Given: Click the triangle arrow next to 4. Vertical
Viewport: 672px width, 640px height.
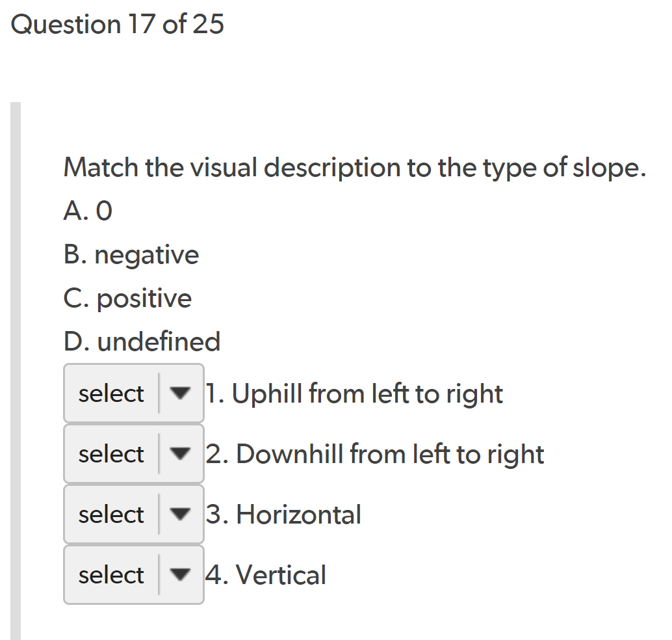Looking at the screenshot, I should [x=179, y=574].
